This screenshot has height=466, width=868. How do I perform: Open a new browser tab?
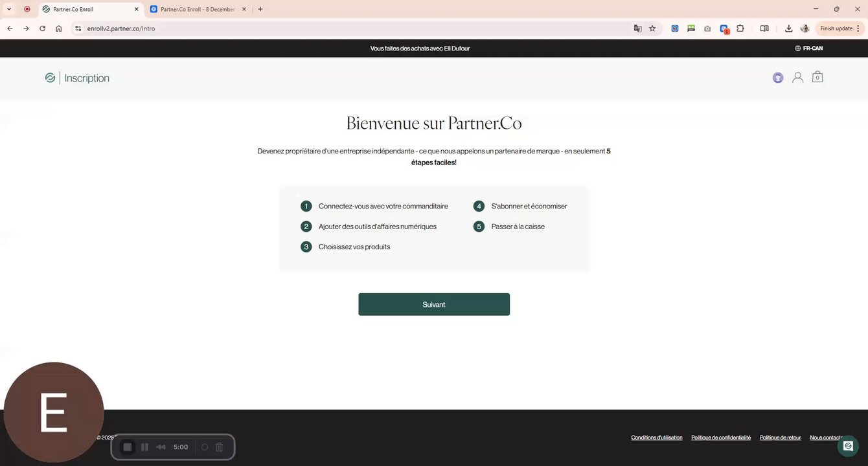(260, 9)
